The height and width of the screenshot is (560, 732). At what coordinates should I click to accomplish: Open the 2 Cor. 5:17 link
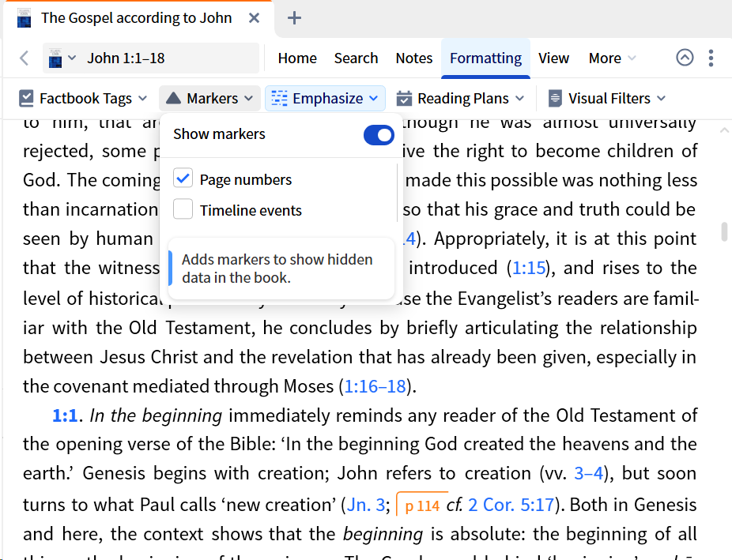[x=511, y=505]
